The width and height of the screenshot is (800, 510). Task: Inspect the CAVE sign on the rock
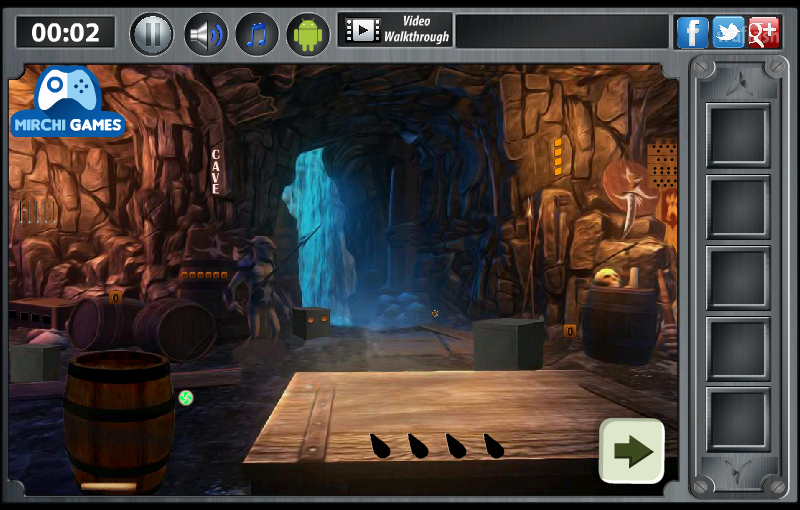click(216, 171)
